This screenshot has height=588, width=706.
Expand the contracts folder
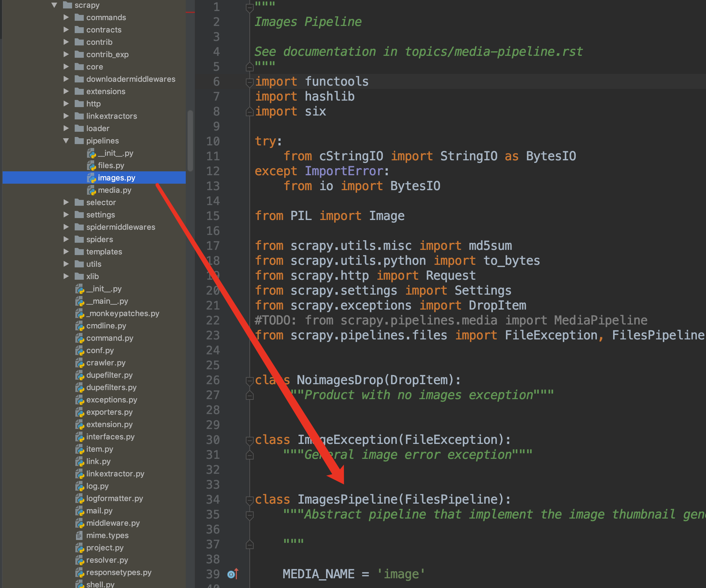66,30
